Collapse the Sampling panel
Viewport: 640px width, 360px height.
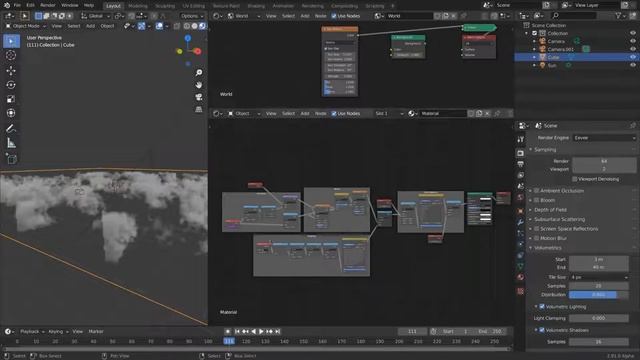pyautogui.click(x=545, y=150)
